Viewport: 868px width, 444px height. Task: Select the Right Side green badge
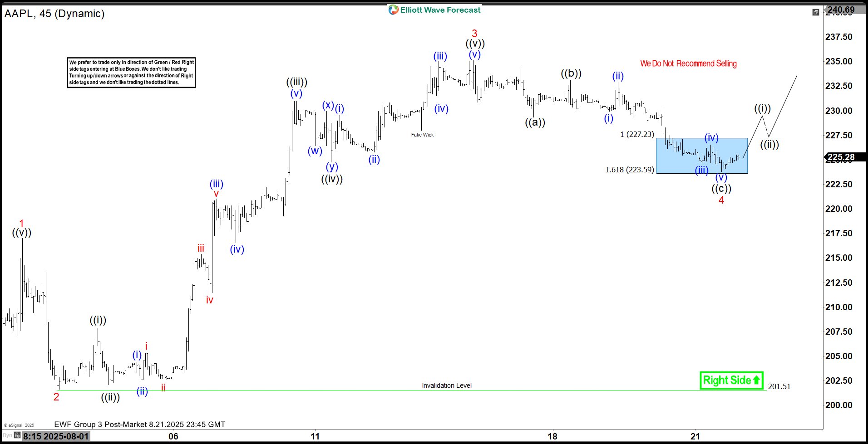(x=731, y=380)
